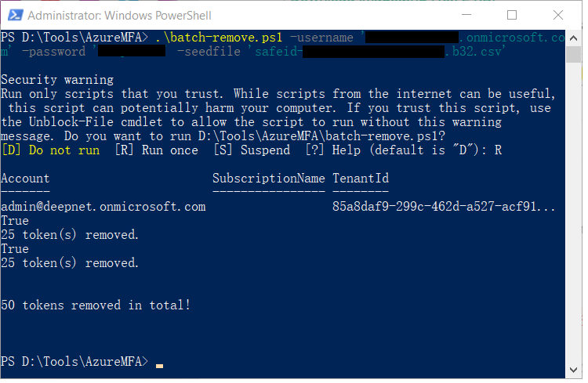Click the 'TenantId' column header
588x383 pixels.
tap(361, 179)
